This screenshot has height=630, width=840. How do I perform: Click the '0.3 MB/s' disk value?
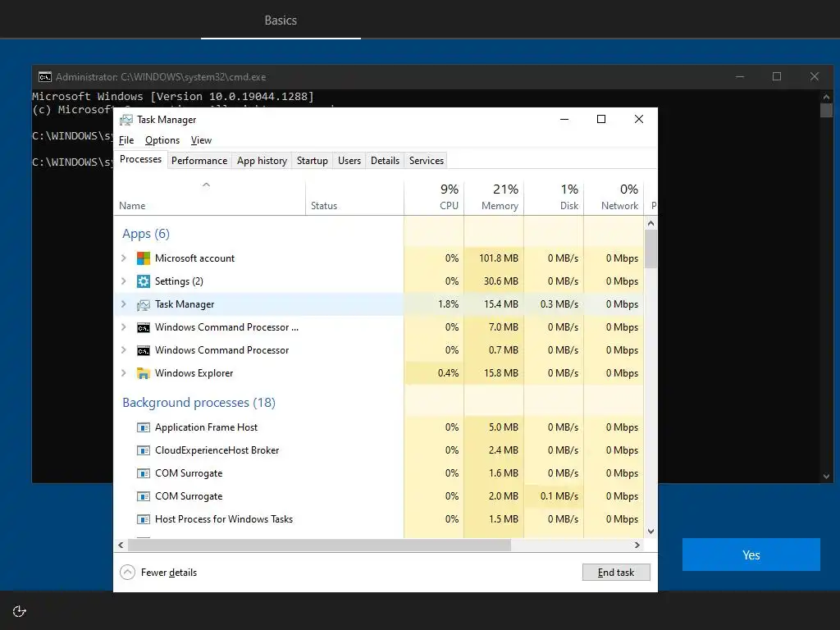coord(559,304)
